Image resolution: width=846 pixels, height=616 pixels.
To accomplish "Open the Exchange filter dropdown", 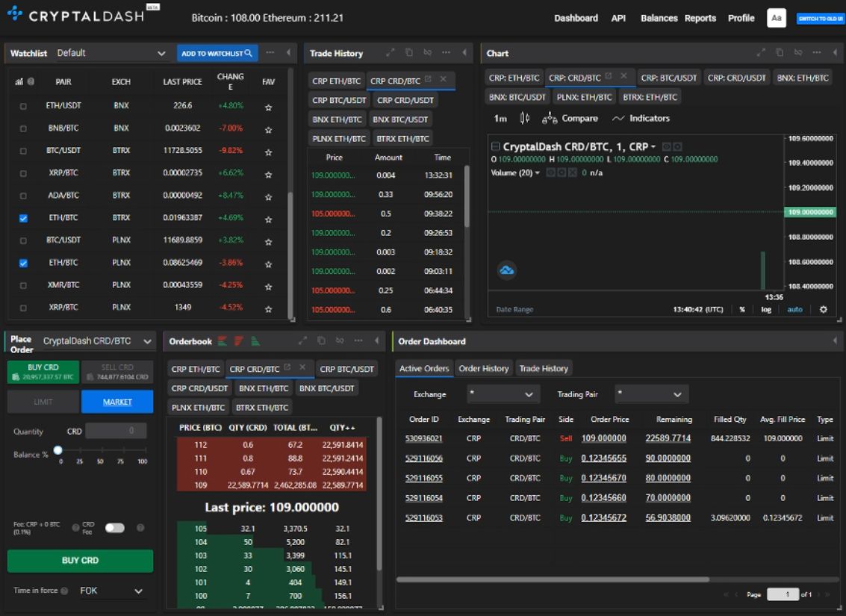I will coord(503,394).
